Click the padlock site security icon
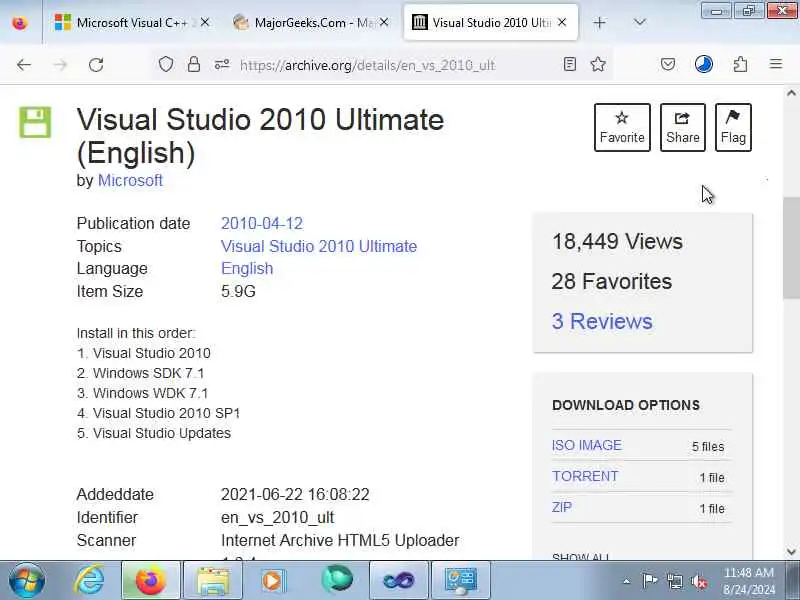The width and height of the screenshot is (800, 600). click(x=193, y=64)
